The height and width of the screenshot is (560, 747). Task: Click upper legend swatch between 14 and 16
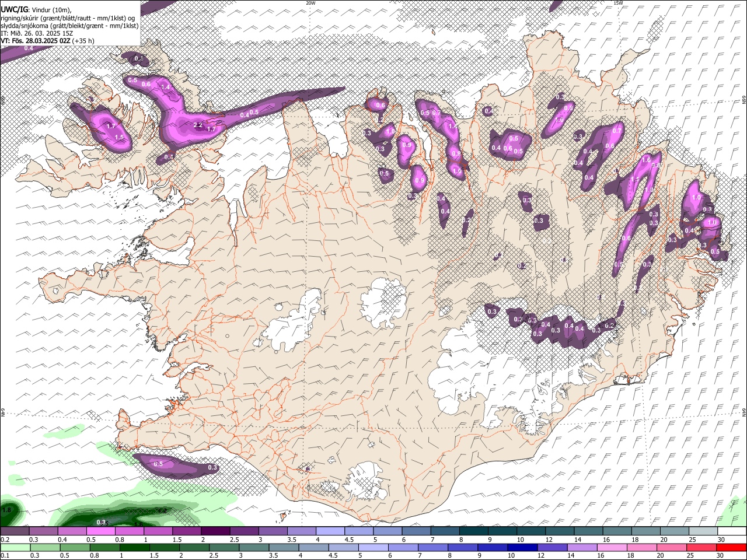[x=588, y=531]
